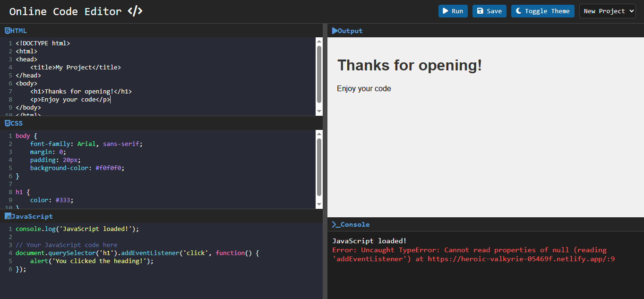Click the <p>Enjoy your code</p> code line

(x=70, y=99)
